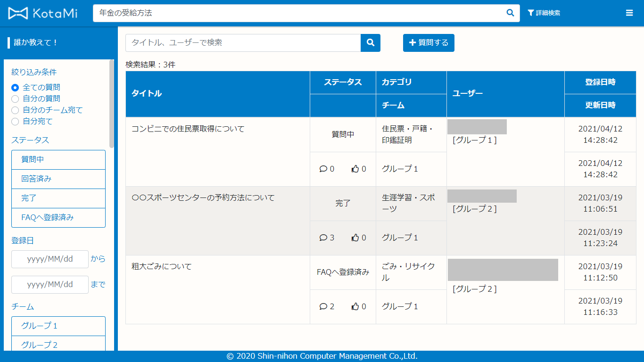Click 2021/04/12 14:28:42 registration date cell

[600, 134]
